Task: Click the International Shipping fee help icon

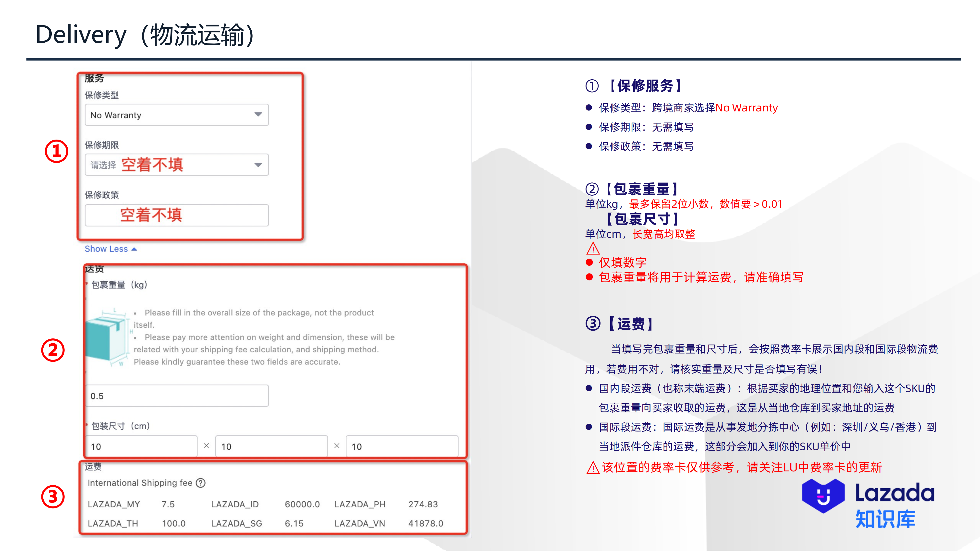Action: pos(200,483)
